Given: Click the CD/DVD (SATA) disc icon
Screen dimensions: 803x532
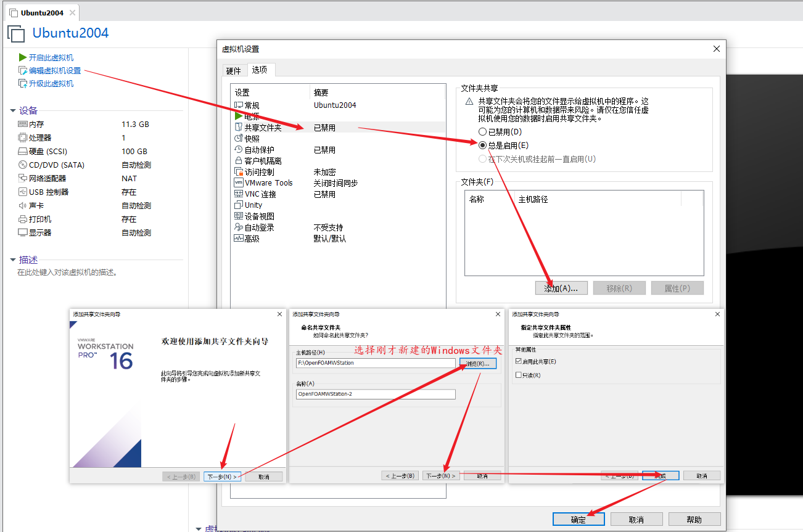Looking at the screenshot, I should click(23, 165).
